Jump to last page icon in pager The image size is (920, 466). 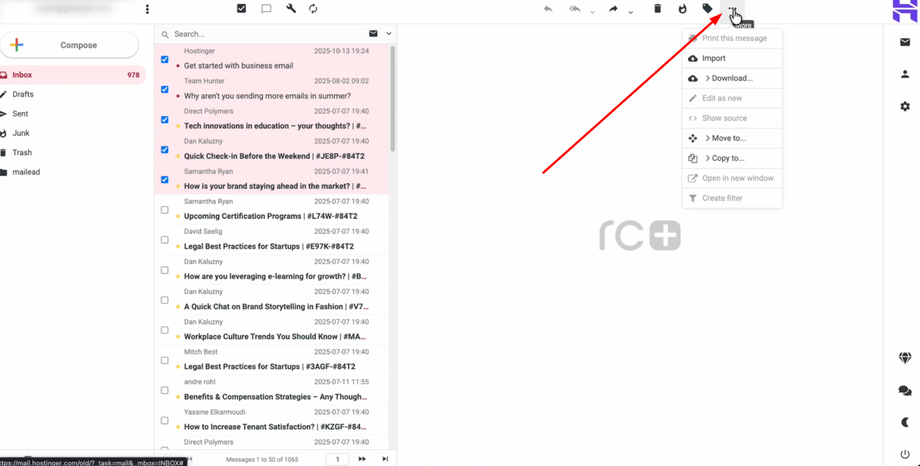(385, 459)
